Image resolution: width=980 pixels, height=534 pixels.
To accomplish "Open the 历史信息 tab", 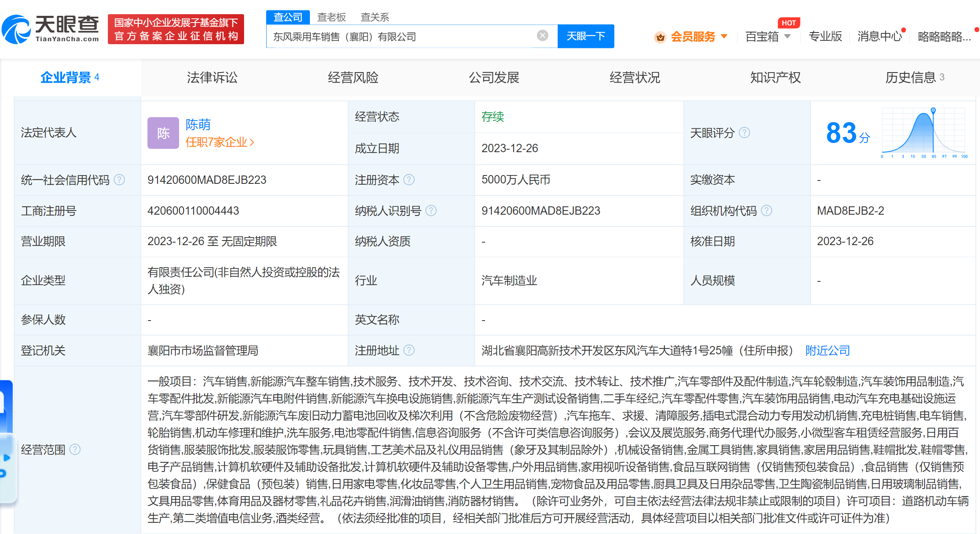I will click(x=915, y=78).
